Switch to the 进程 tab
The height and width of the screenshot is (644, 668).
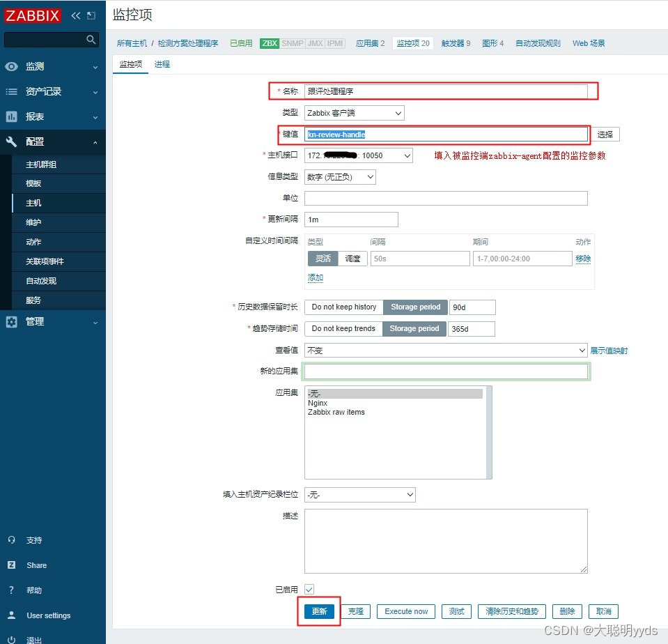tap(162, 64)
